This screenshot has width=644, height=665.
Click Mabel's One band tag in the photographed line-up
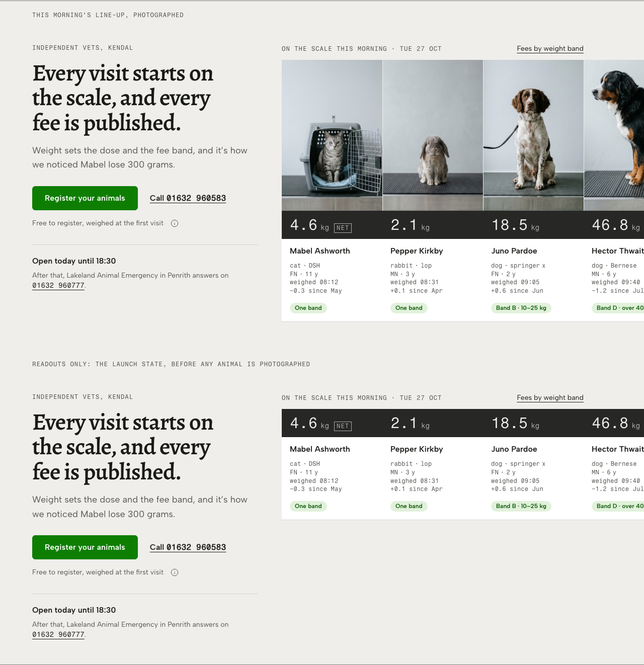pyautogui.click(x=308, y=308)
